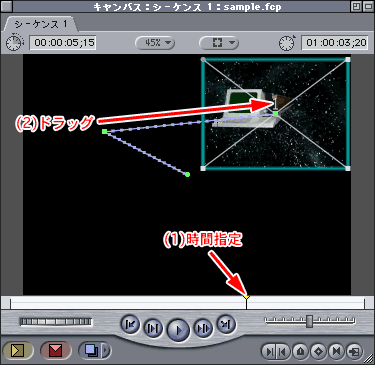The image size is (375, 365).
Task: Click the shuttle control slider knob
Action: 309,321
